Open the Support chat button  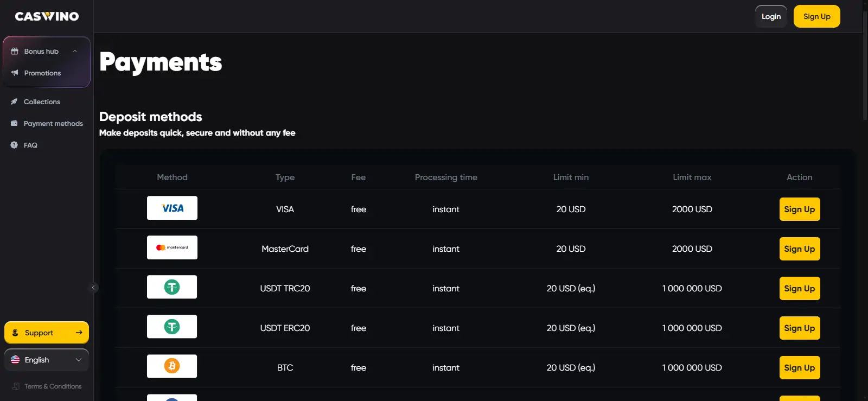(47, 333)
